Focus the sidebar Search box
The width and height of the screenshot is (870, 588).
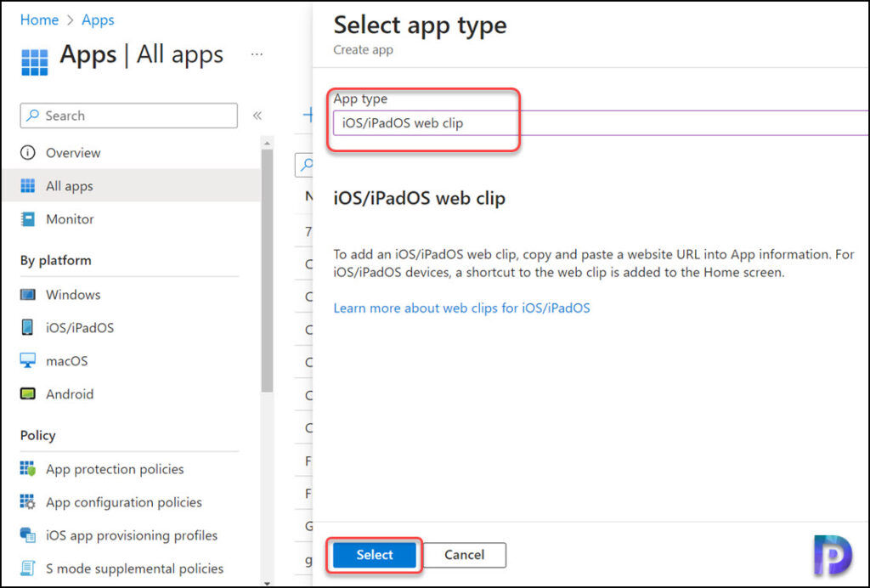pyautogui.click(x=129, y=116)
